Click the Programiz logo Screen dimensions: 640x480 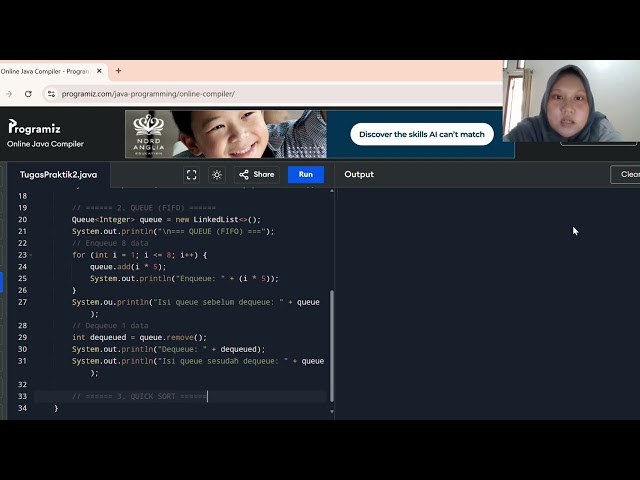pyautogui.click(x=34, y=127)
